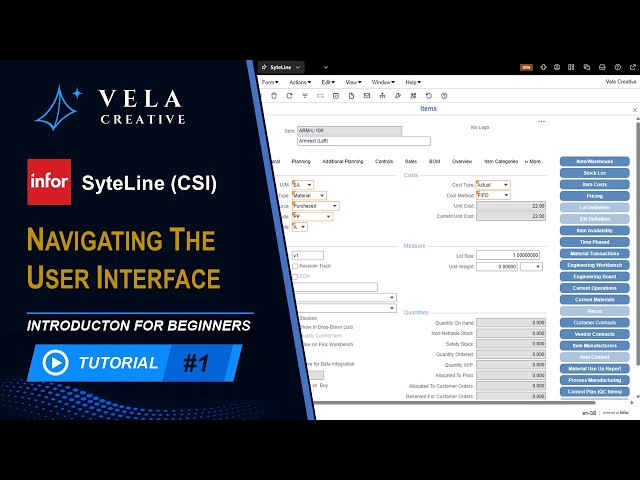Image resolution: width=640 pixels, height=480 pixels.
Task: Open the View menu
Action: (353, 82)
